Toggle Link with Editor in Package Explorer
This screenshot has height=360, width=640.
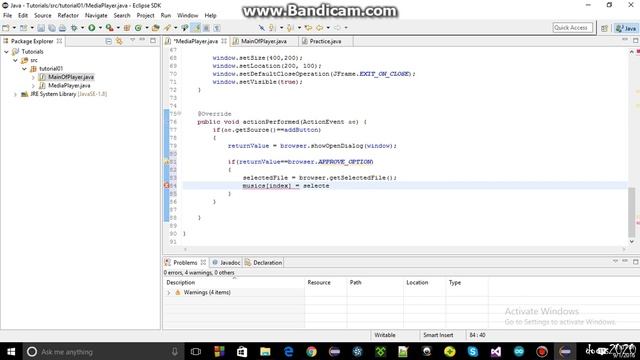119,41
